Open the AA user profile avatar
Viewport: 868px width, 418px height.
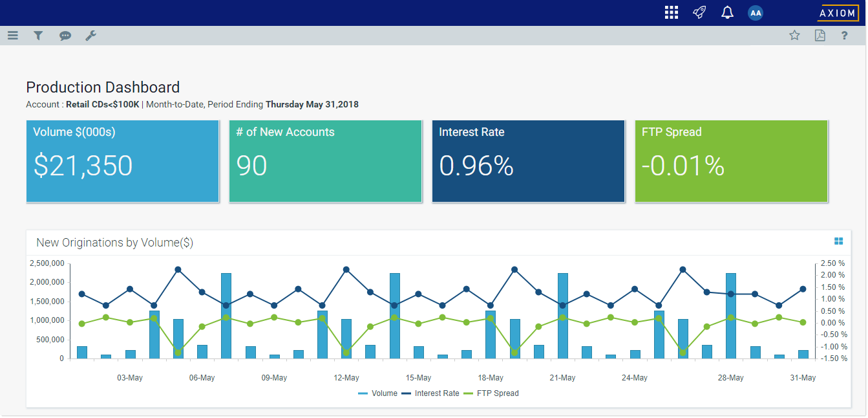[x=755, y=12]
